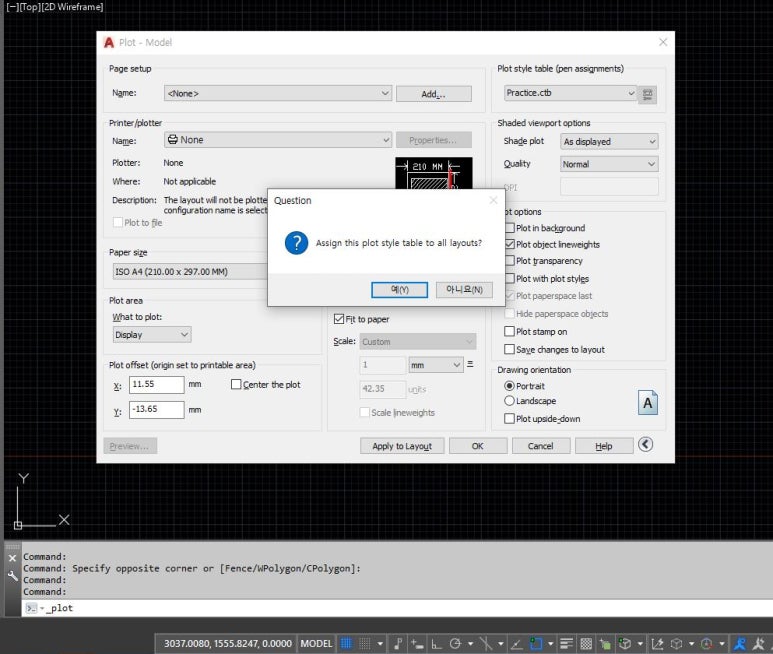Click the blue question mark icon
The width and height of the screenshot is (773, 654).
click(296, 243)
